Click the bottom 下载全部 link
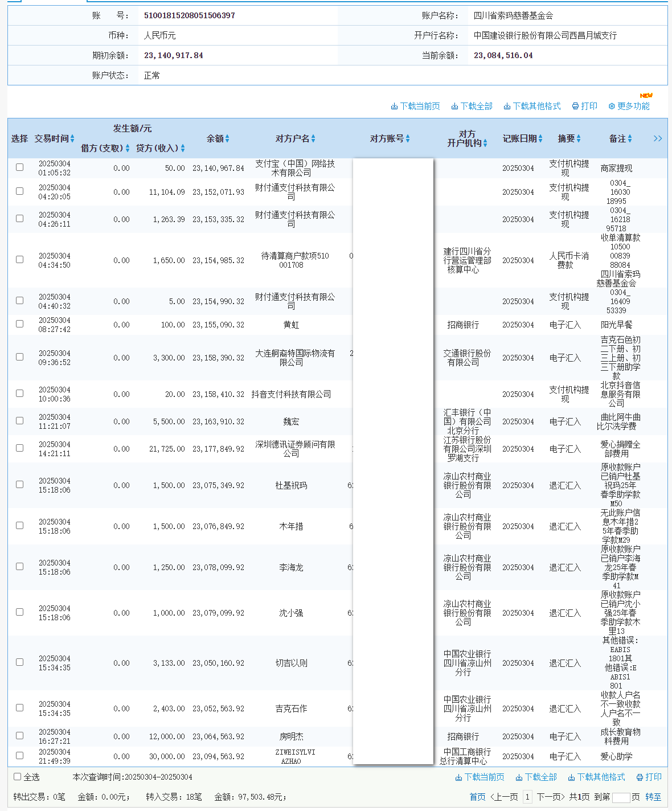The height and width of the screenshot is (811, 672). tap(536, 777)
